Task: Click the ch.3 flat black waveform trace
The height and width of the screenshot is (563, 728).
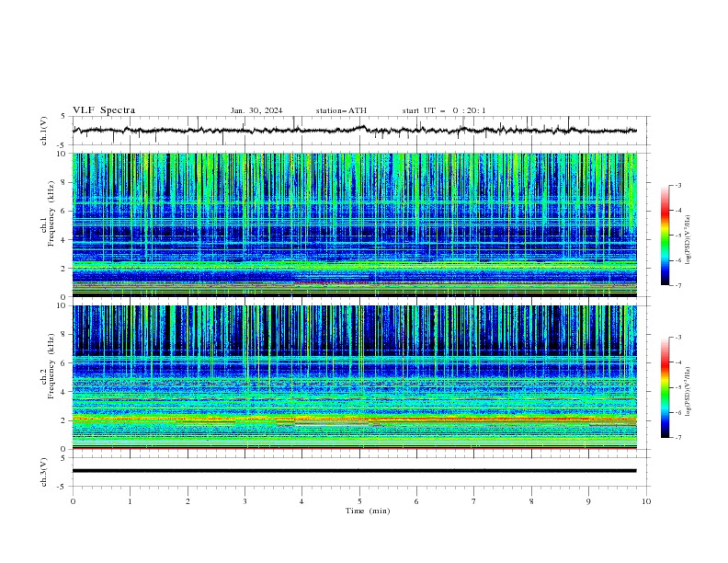Action: pyautogui.click(x=354, y=471)
